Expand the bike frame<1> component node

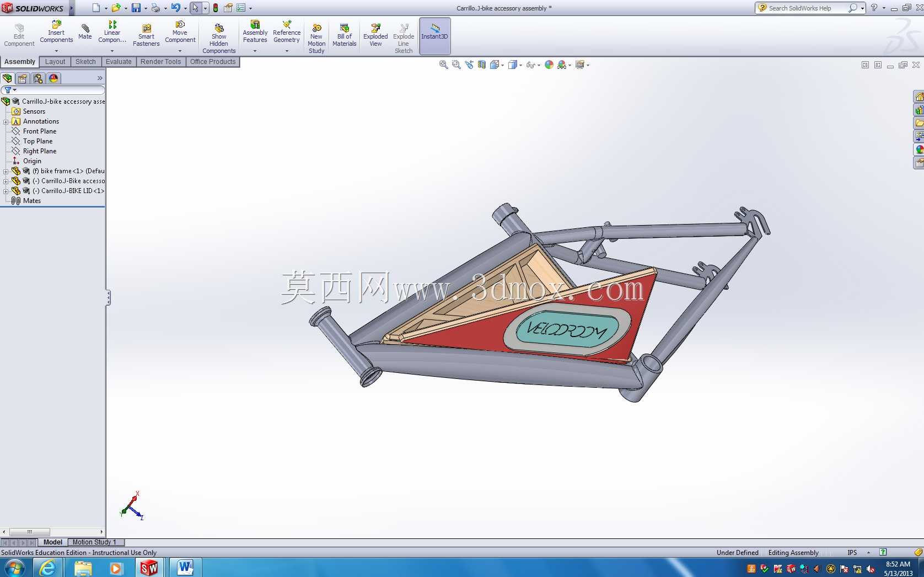click(x=6, y=172)
